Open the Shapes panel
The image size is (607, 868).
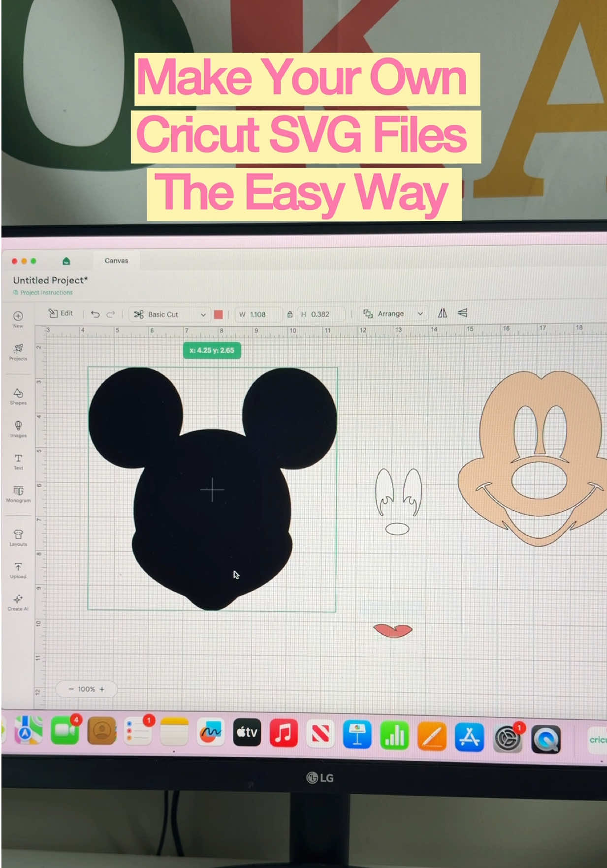coord(18,396)
